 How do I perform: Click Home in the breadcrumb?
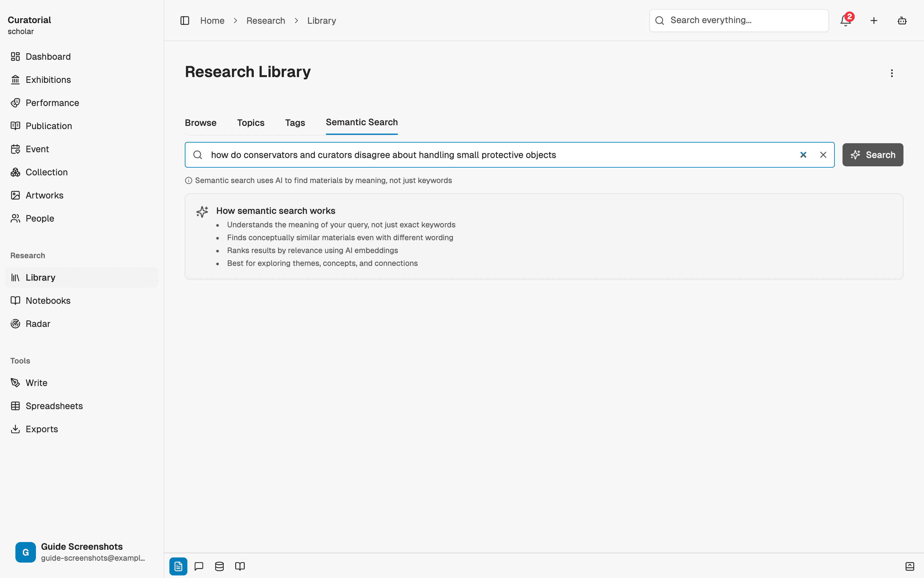(x=212, y=21)
